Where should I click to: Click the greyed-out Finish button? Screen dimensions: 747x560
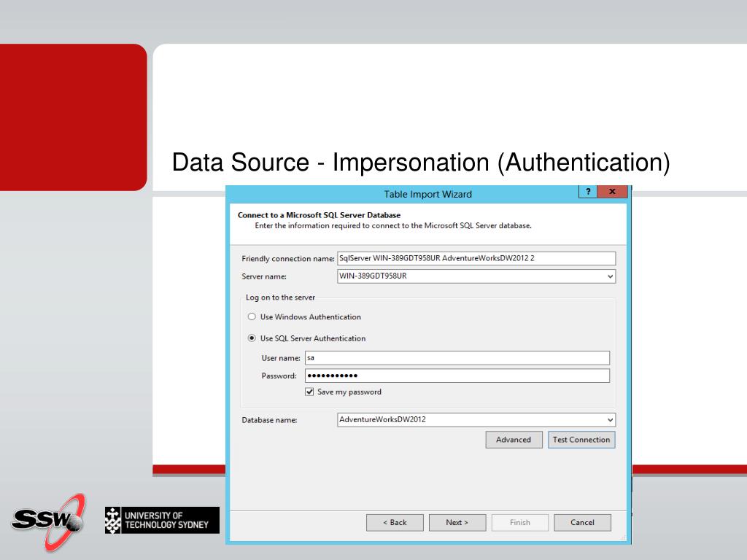coord(519,522)
